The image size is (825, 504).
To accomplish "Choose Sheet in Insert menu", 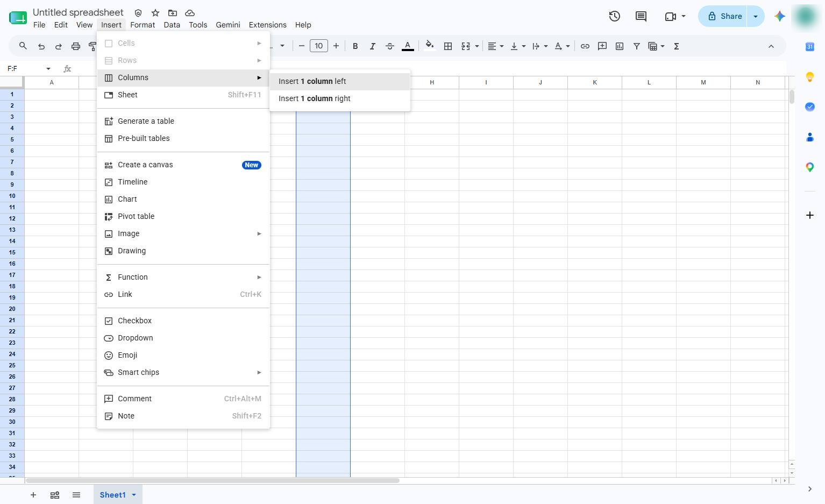I will coord(183,95).
